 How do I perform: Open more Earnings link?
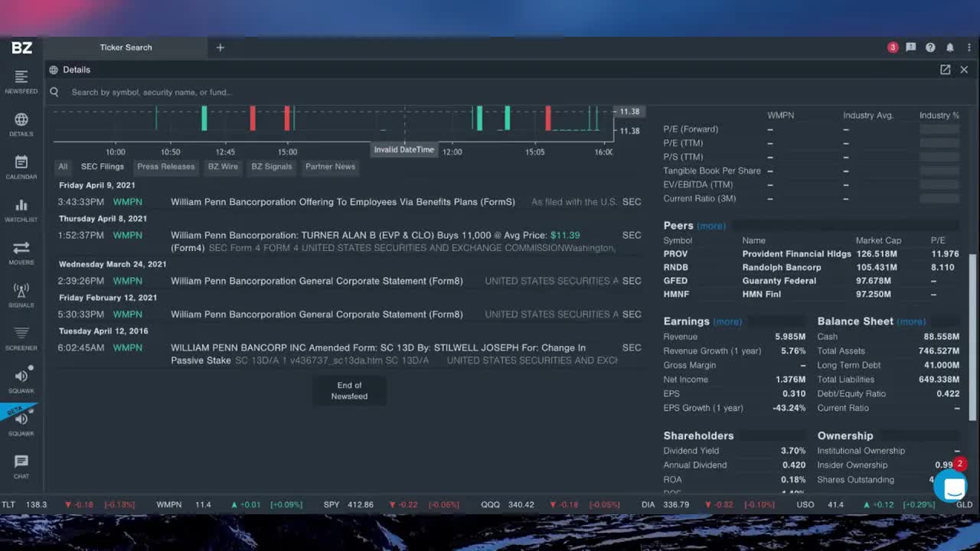coord(727,322)
